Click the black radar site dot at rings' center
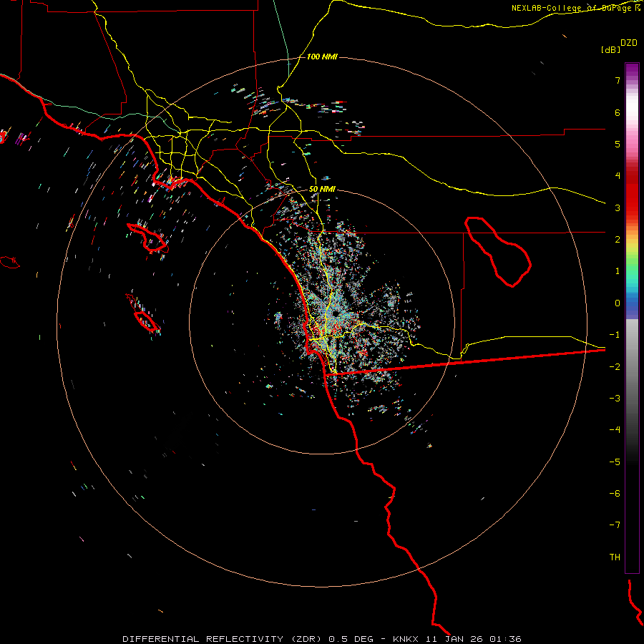644x644 pixels. (336, 314)
